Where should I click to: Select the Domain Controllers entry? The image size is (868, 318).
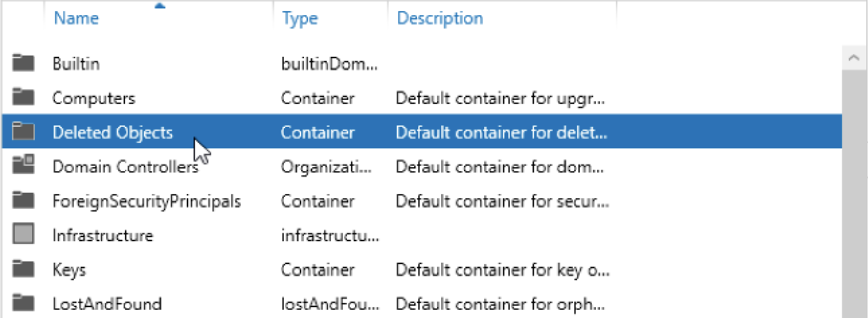point(126,167)
